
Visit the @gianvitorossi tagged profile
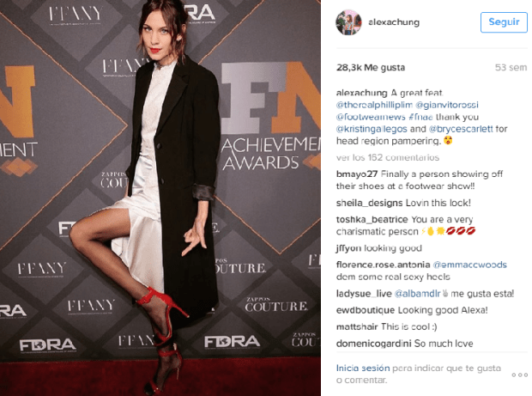(447, 105)
